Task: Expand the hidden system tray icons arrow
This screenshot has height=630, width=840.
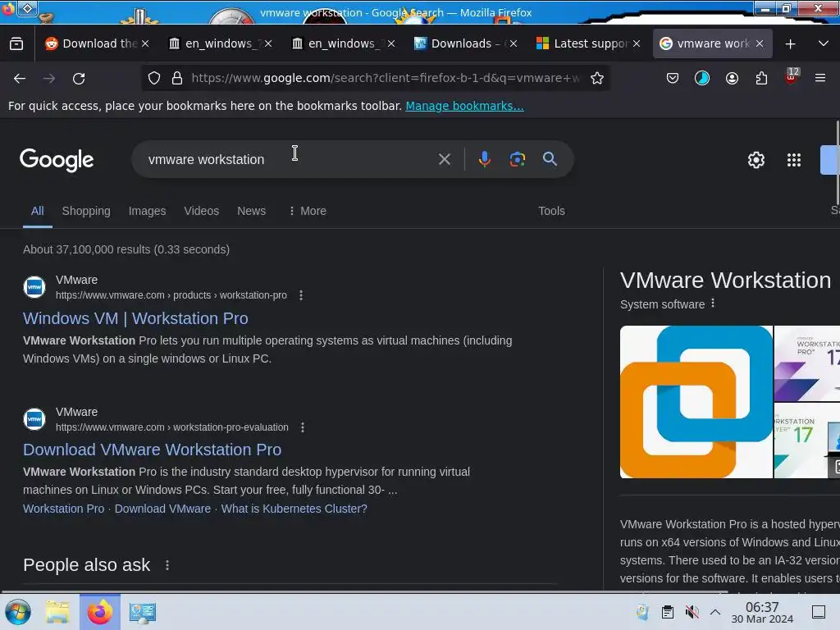Action: click(715, 612)
